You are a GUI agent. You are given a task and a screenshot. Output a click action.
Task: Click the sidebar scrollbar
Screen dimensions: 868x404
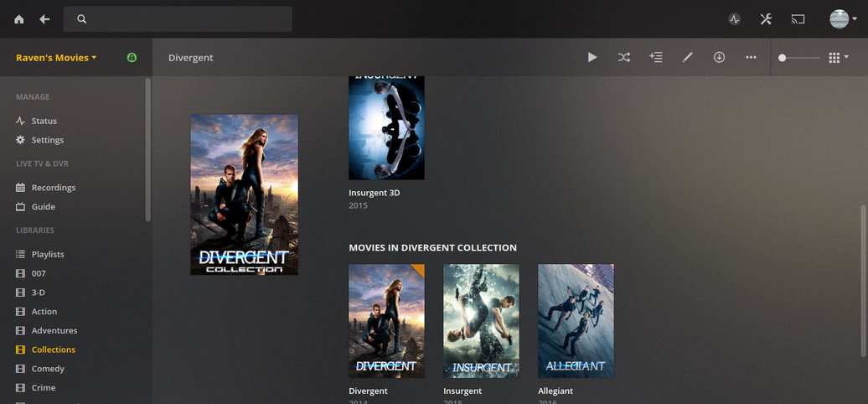(147, 149)
